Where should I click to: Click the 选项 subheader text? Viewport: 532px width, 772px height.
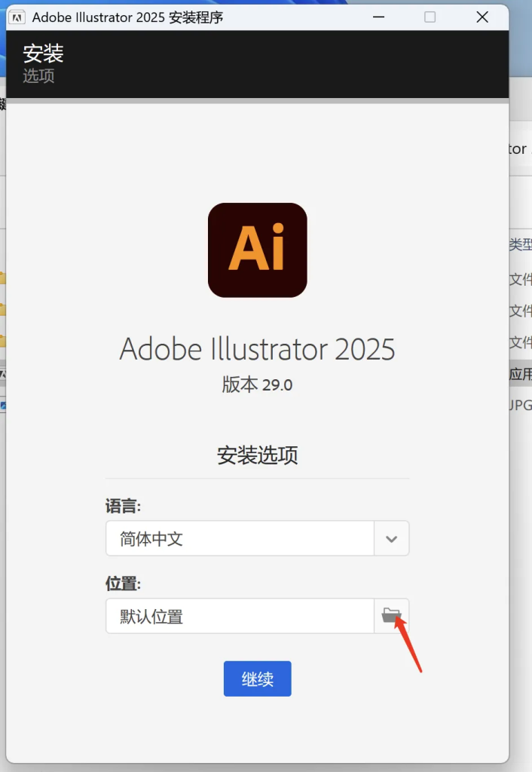pos(38,75)
